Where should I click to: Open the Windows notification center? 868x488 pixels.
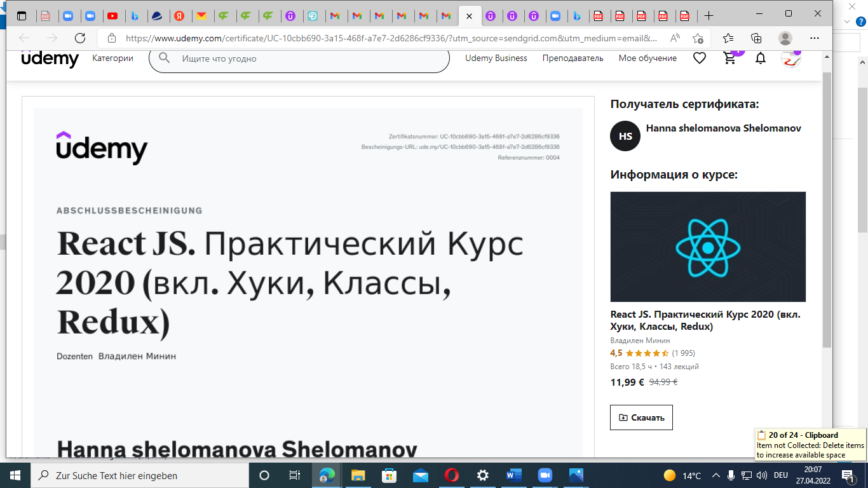(847, 475)
